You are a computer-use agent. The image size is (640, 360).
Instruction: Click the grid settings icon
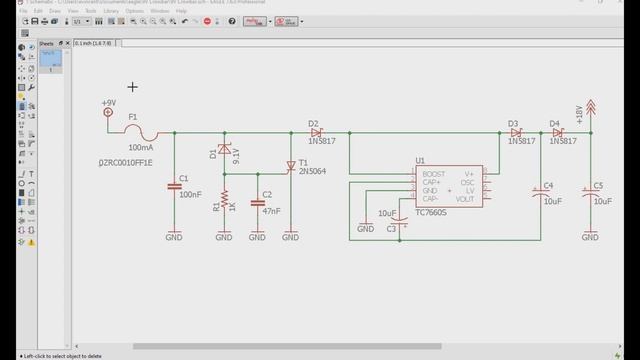25,33
